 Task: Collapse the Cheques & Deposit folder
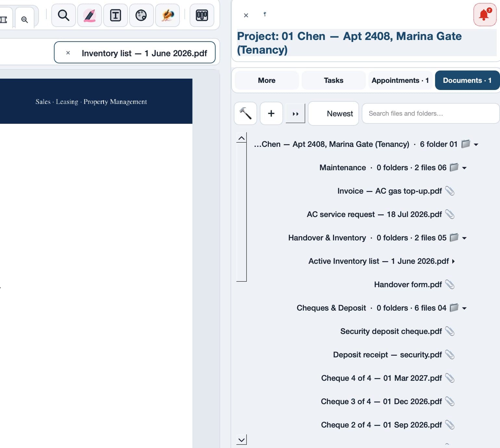464,308
